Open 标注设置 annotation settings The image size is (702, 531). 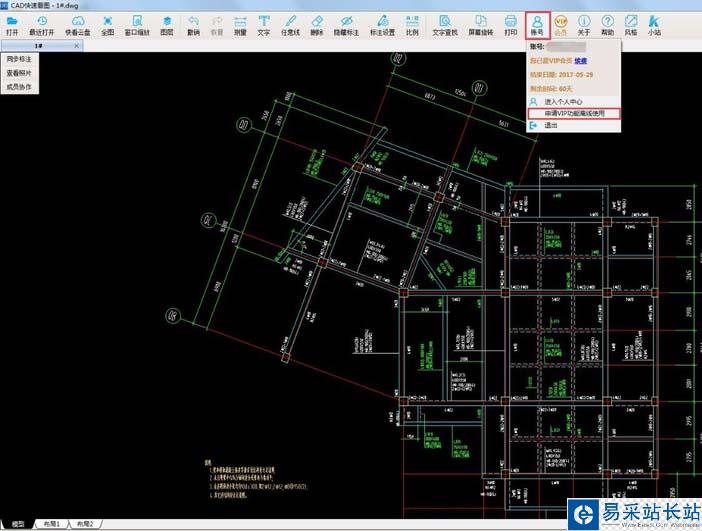382,26
